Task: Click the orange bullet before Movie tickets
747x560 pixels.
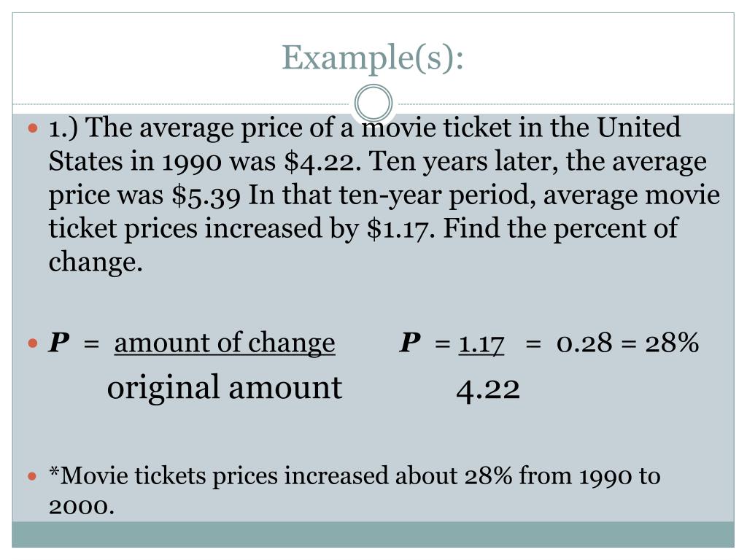Action: (32, 475)
